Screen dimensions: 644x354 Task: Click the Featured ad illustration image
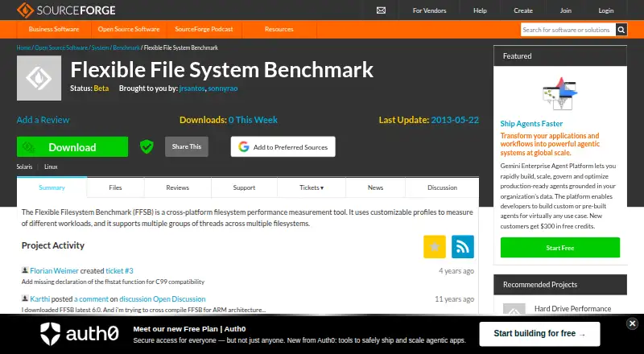559,93
